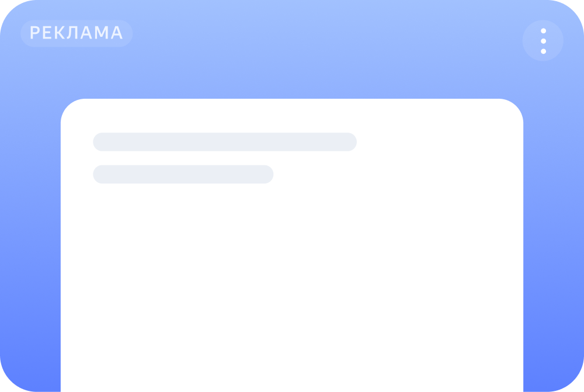The width and height of the screenshot is (584, 392).
Task: Click the white card's rounded top-right corner
Action: tap(513, 109)
